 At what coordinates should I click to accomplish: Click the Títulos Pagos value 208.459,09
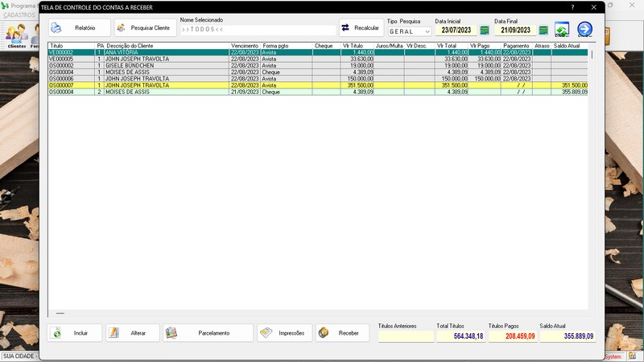click(x=512, y=336)
